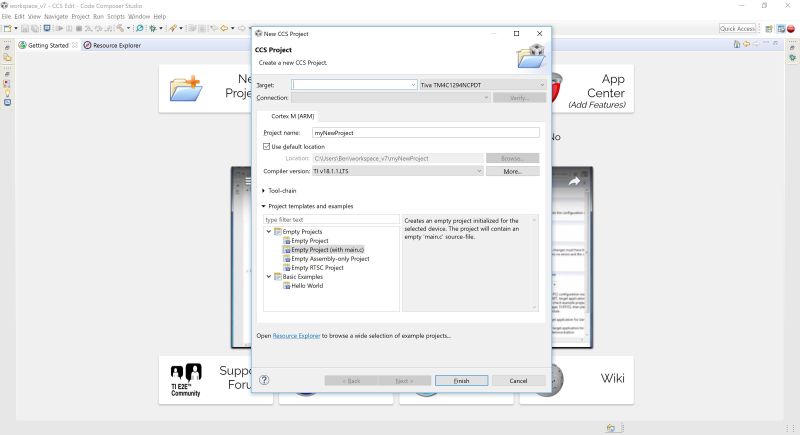Click the Open Perspective icon beside Quick Access
The width and height of the screenshot is (800, 435).
(x=769, y=29)
